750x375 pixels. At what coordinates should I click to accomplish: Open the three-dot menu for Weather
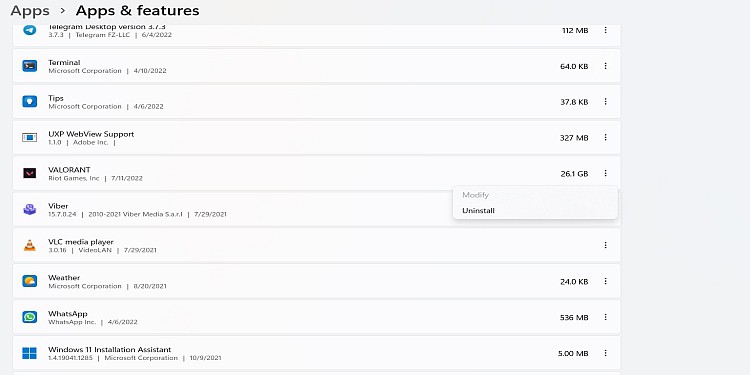click(606, 281)
